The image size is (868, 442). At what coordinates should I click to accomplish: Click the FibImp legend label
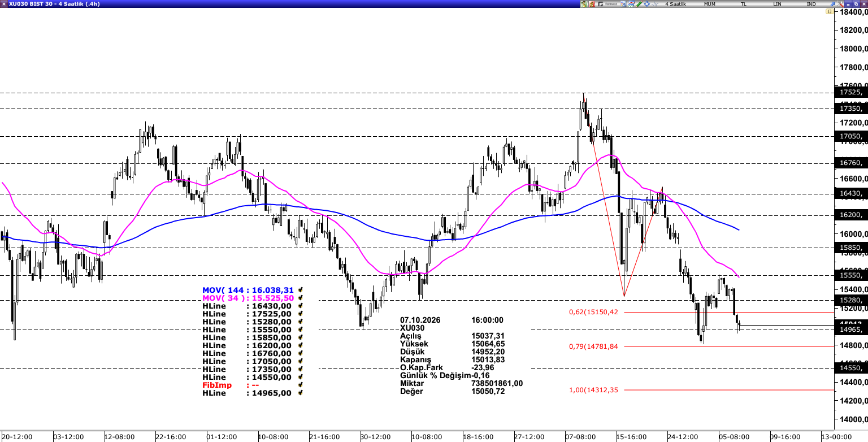point(216,385)
